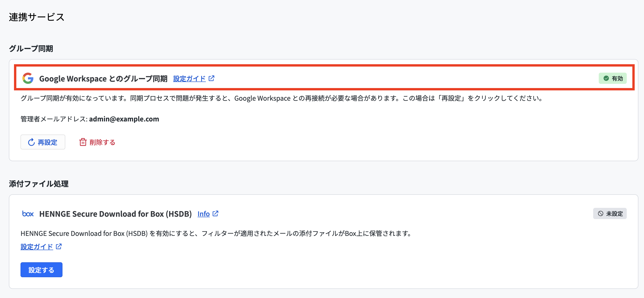Click the green checkmark icon in 有効 badge

[x=606, y=78]
